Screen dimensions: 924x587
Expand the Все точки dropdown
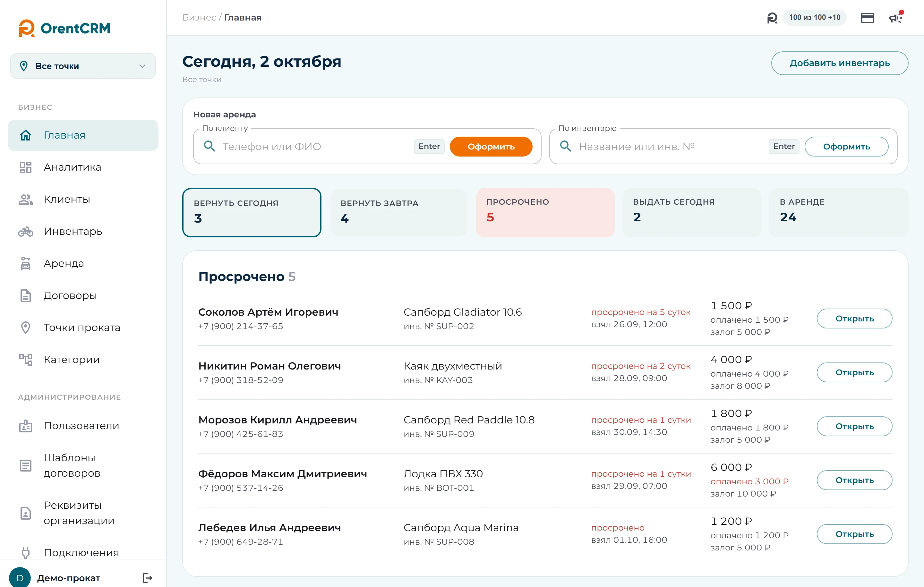point(83,66)
